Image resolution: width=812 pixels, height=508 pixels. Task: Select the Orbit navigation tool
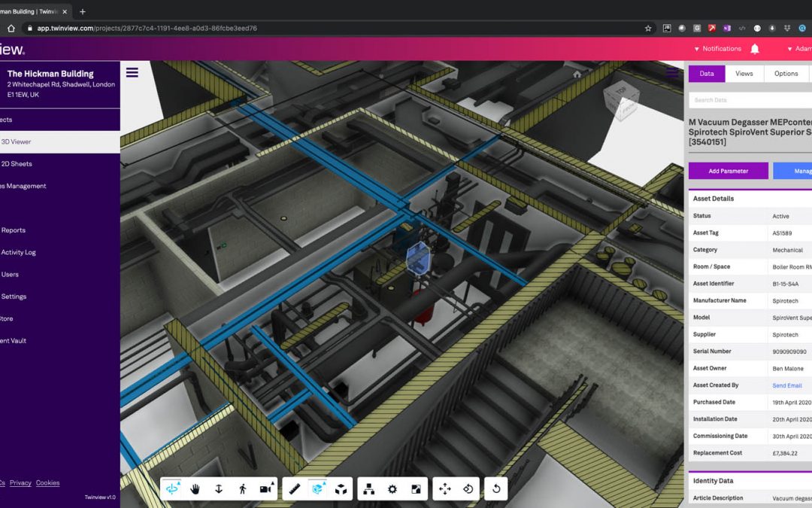tap(172, 489)
